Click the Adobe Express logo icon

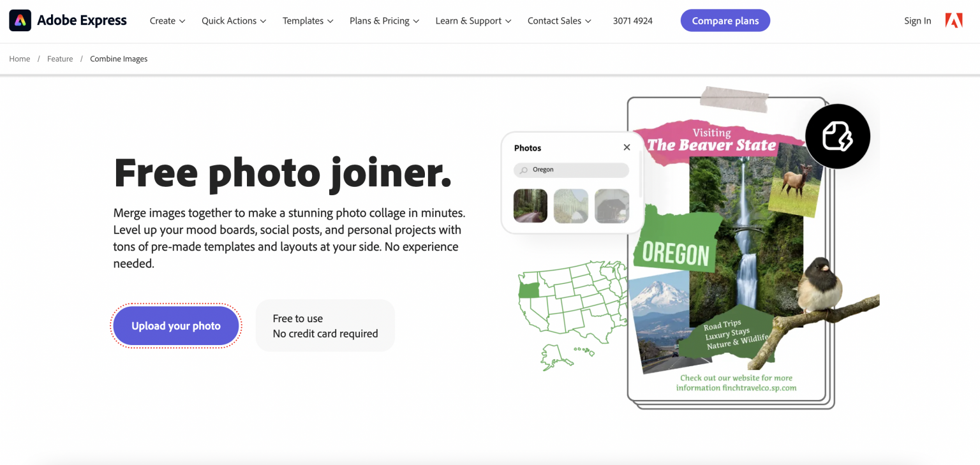coord(20,20)
